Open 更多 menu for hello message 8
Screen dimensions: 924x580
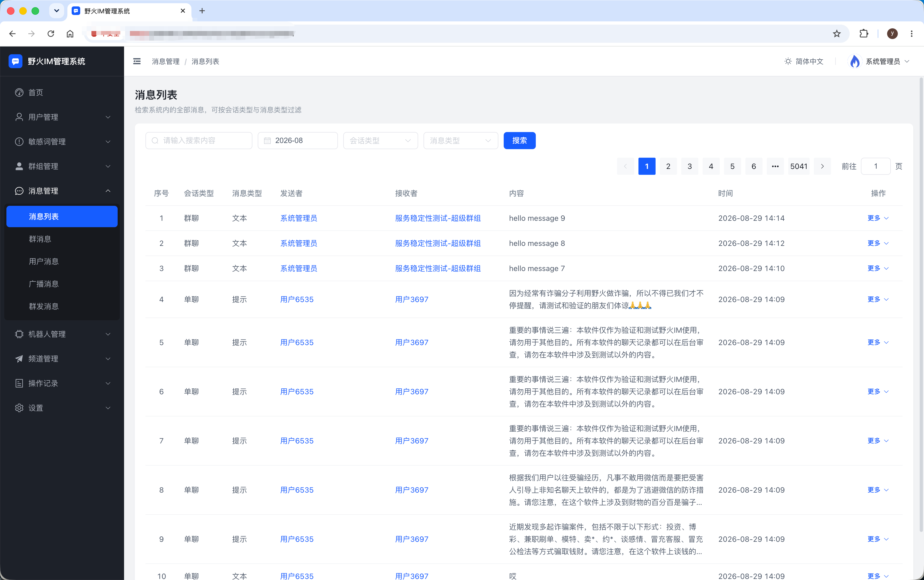tap(878, 243)
